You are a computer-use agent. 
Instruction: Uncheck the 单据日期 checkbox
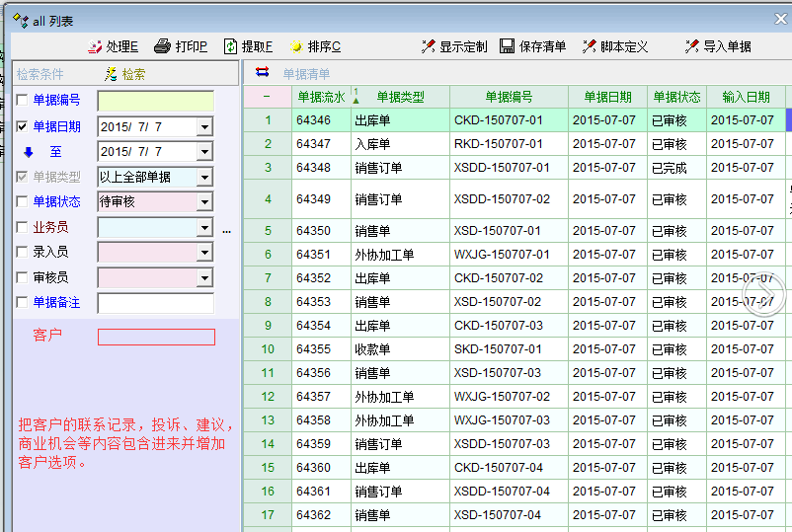23,126
